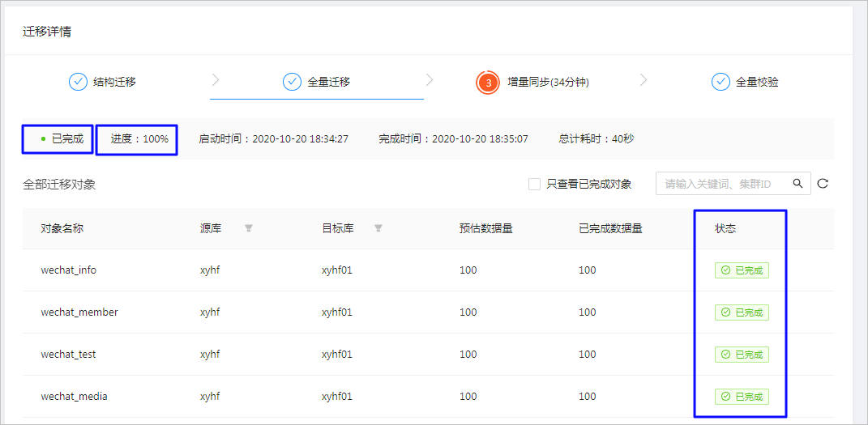Screen dimensions: 868x425
Task: Refresh the migration object list
Action: tap(823, 184)
